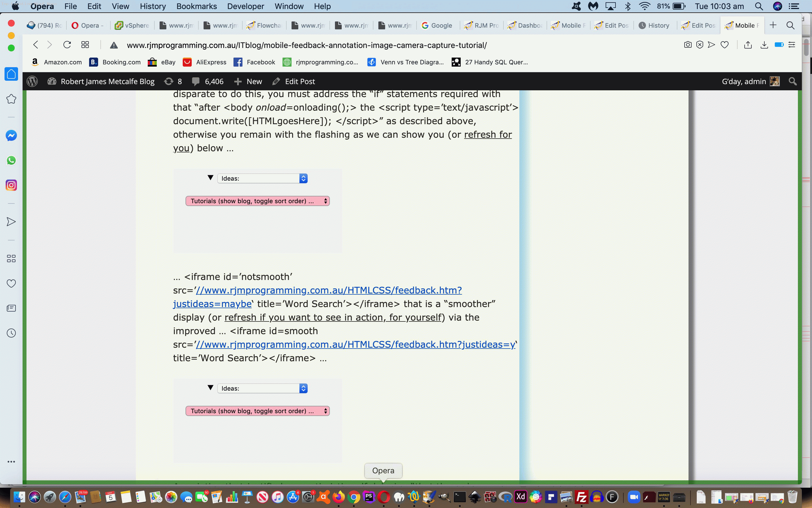Open the Bookmarks star in Opera sidebar
Image resolution: width=812 pixels, height=508 pixels.
tap(11, 99)
